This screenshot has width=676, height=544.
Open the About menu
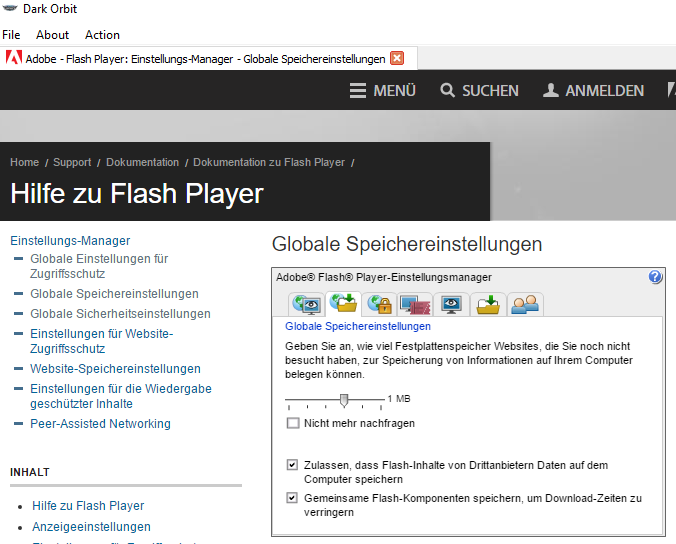click(52, 34)
